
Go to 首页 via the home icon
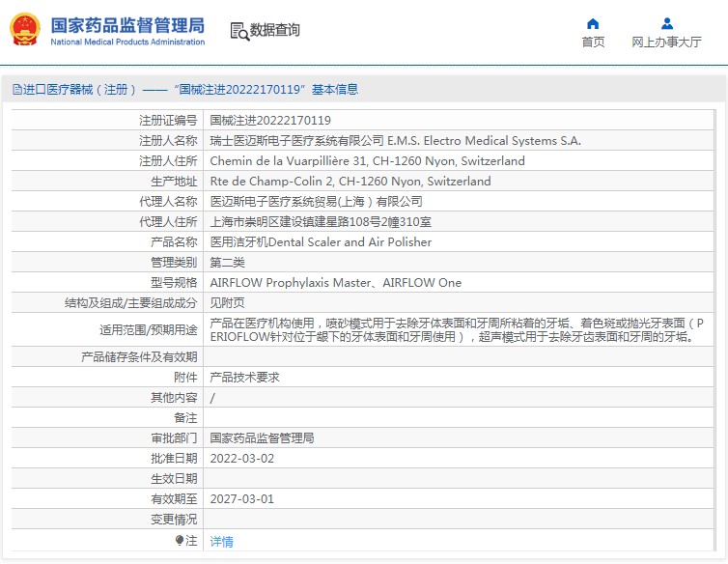(x=593, y=24)
